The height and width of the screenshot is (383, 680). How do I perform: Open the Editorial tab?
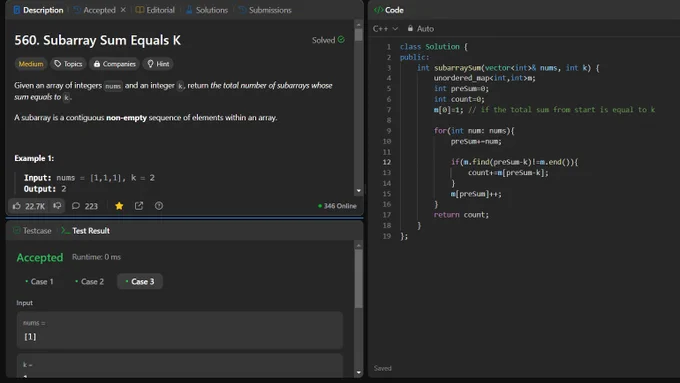click(x=155, y=10)
